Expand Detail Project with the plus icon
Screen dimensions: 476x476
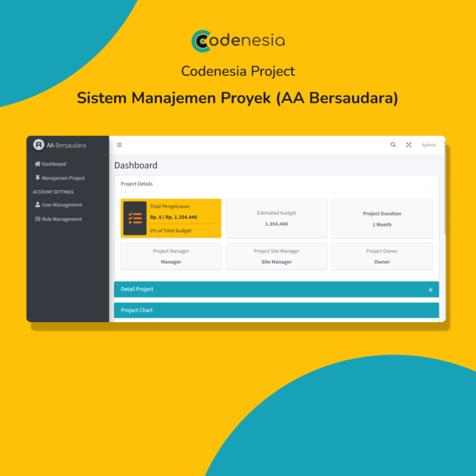430,289
